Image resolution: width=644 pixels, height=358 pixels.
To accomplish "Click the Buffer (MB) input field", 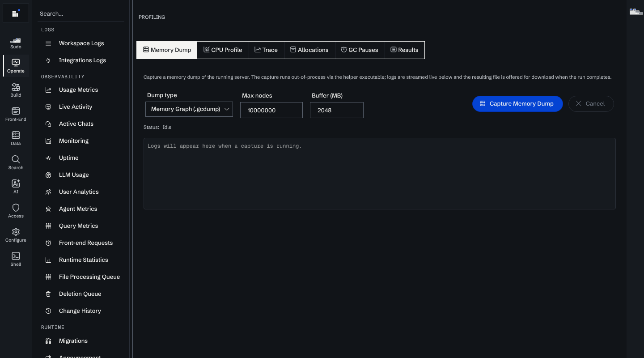I will 337,110.
